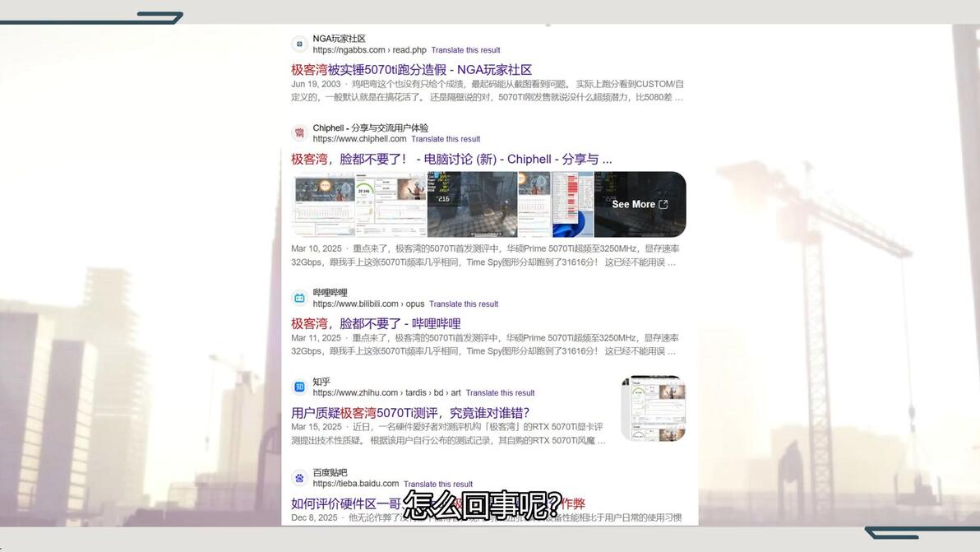Click the https://www.bilibili.com › opus URL
980x552 pixels.
coord(368,304)
